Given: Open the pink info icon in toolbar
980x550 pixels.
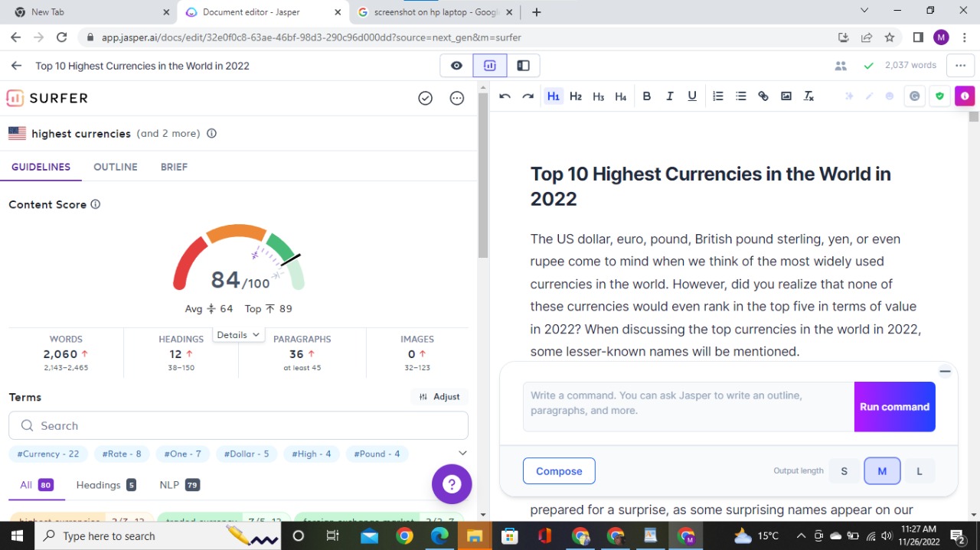Looking at the screenshot, I should 965,96.
